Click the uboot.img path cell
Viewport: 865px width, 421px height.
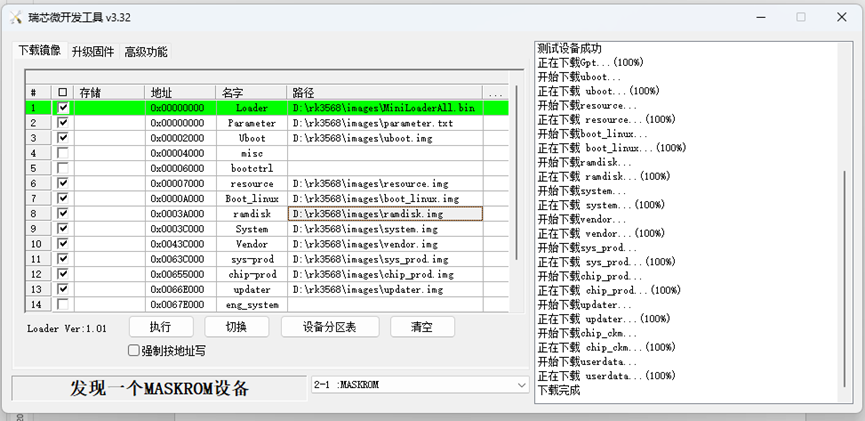pos(385,137)
